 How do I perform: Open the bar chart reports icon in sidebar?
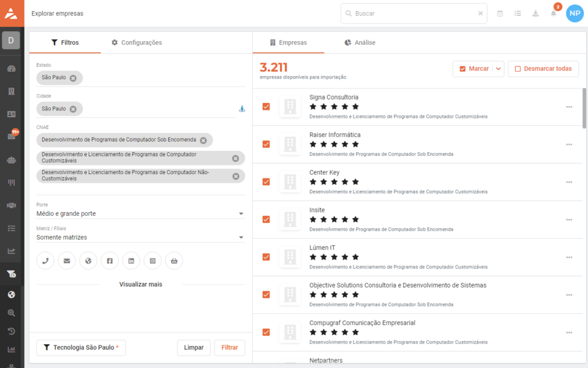click(11, 349)
